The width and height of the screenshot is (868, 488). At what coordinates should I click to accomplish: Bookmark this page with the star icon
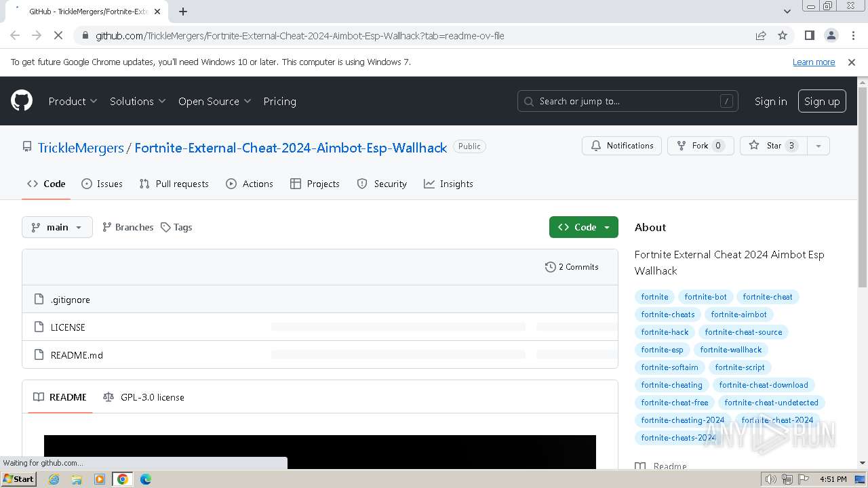(783, 35)
